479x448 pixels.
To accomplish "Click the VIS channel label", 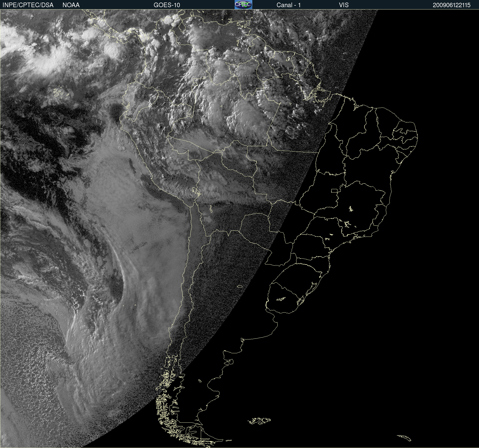I will pos(344,5).
